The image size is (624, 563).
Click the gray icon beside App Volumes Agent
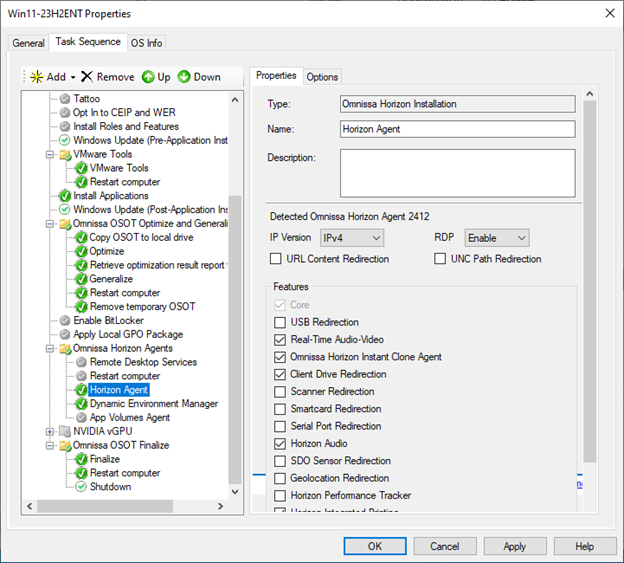click(81, 417)
